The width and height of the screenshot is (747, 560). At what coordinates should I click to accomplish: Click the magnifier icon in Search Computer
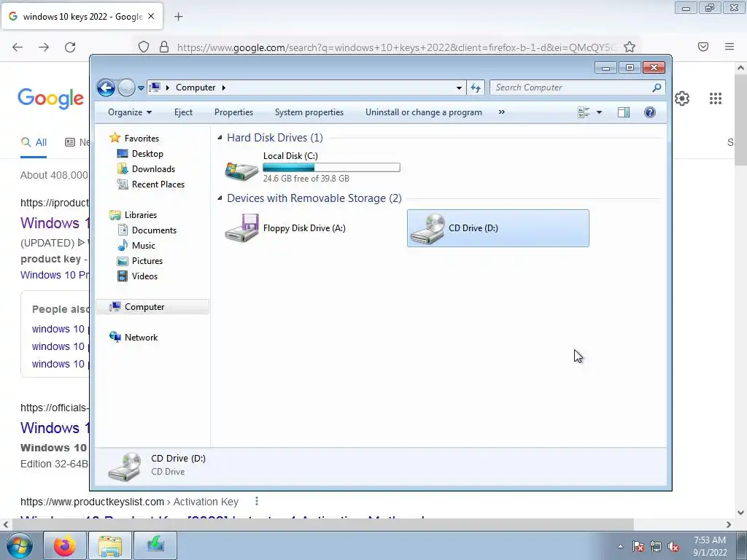pyautogui.click(x=657, y=87)
